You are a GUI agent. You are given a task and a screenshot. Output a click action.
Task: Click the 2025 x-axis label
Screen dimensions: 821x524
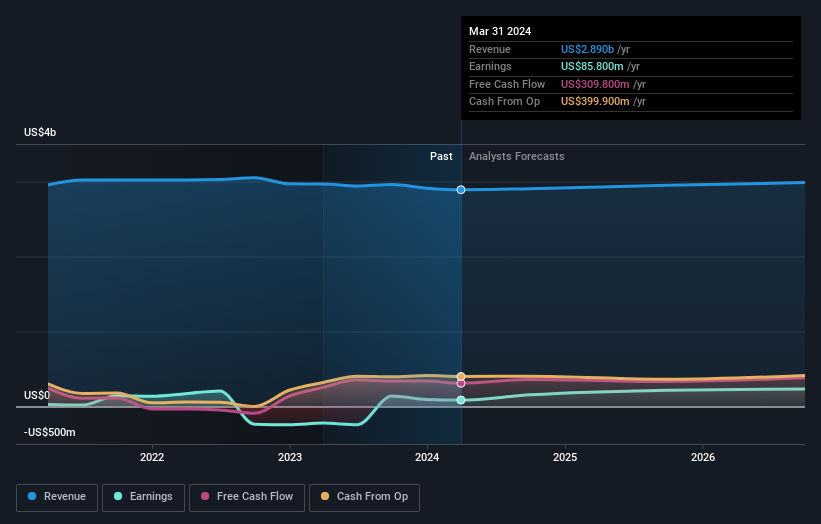point(565,458)
